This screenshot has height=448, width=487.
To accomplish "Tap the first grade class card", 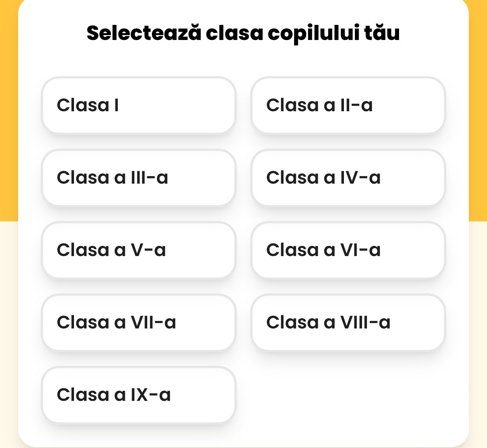I will [139, 105].
